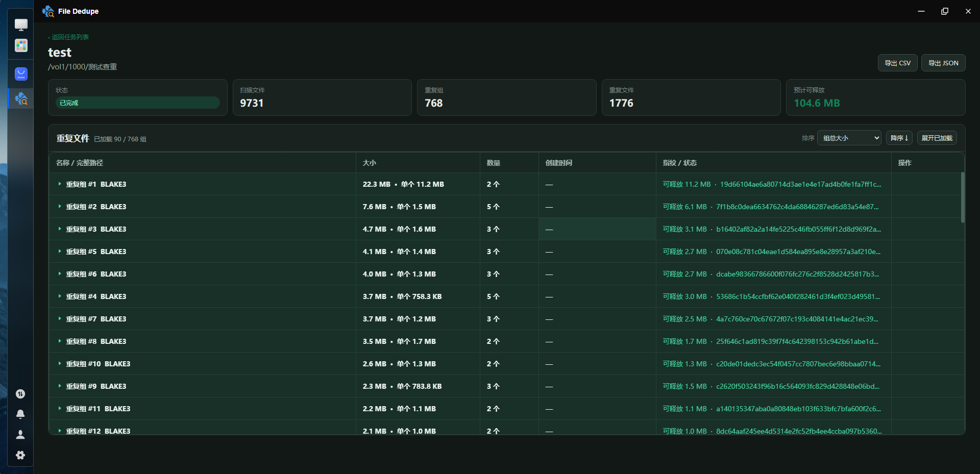Click the 重复组 768 stat card
Viewport: 980px width, 474px height.
[507, 97]
